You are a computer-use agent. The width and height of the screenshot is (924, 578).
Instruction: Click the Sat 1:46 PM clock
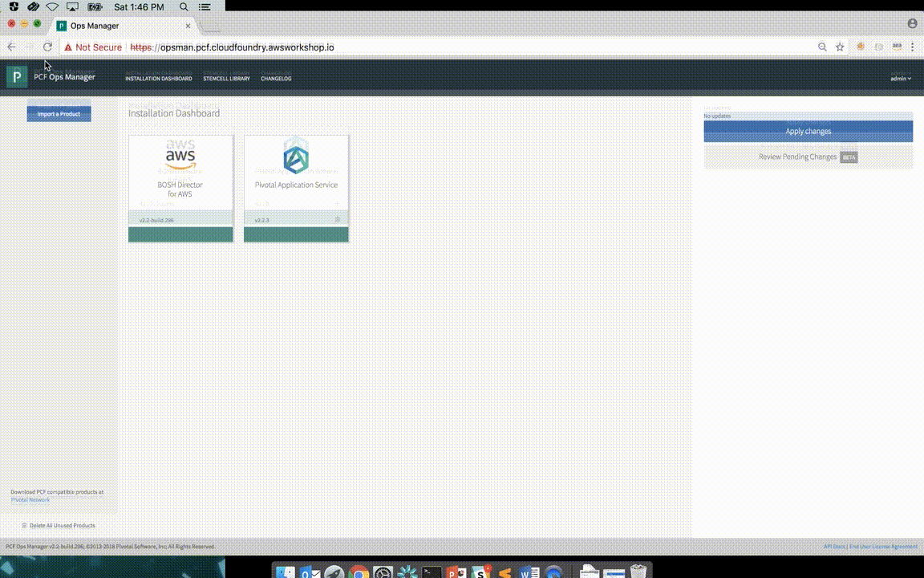point(139,7)
